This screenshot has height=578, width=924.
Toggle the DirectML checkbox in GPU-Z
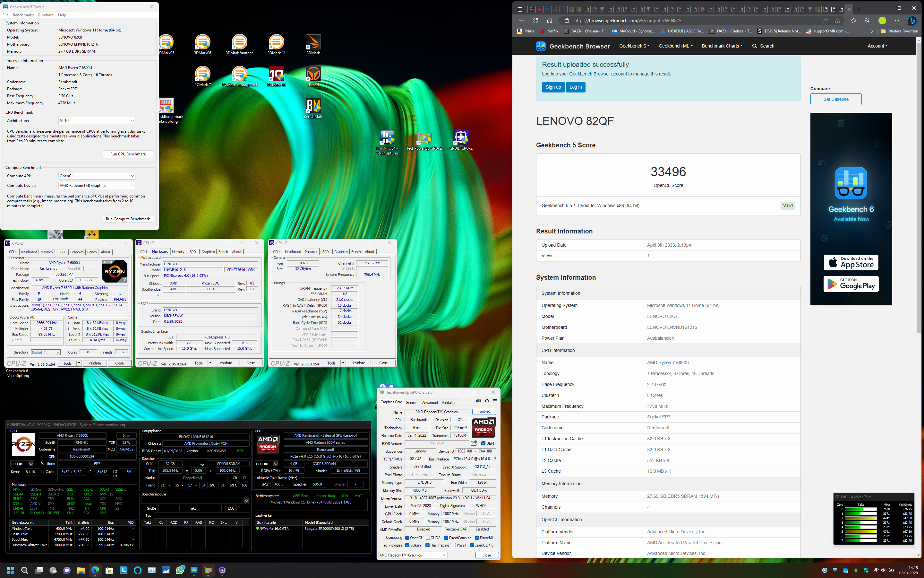click(x=477, y=538)
